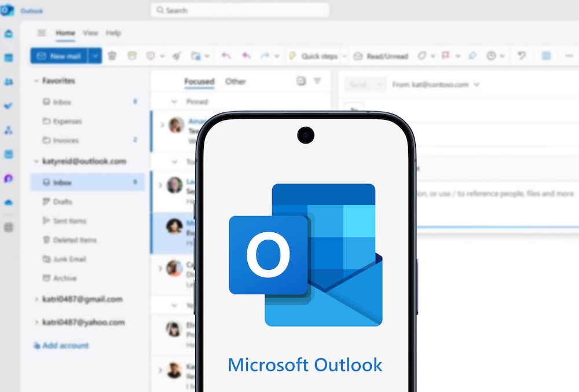Click the Reply arrow icon
The height and width of the screenshot is (392, 579).
(x=226, y=56)
